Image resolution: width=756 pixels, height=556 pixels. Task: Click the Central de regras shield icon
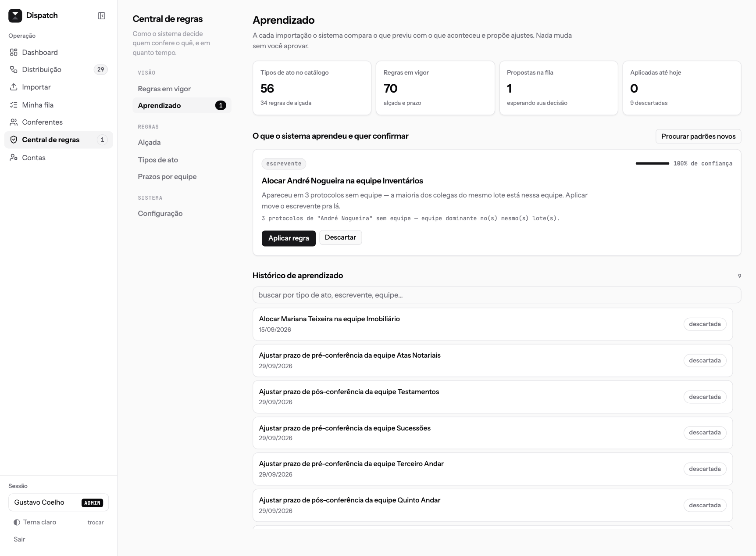point(14,140)
